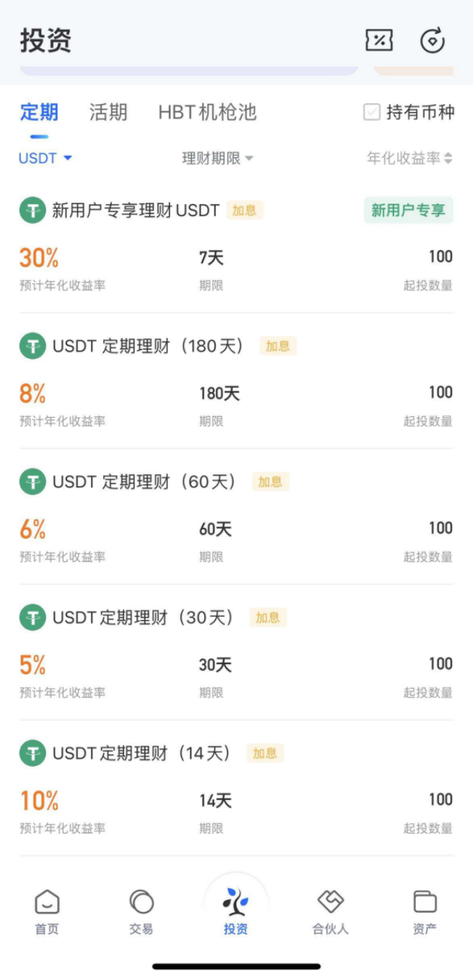
Task: Toggle the 持有币种 checkbox
Action: pos(371,112)
